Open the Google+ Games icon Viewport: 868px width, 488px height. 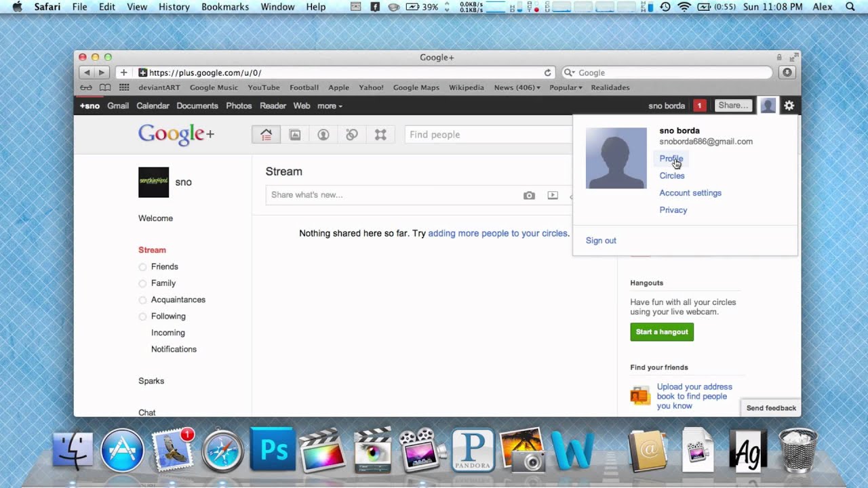tap(380, 134)
